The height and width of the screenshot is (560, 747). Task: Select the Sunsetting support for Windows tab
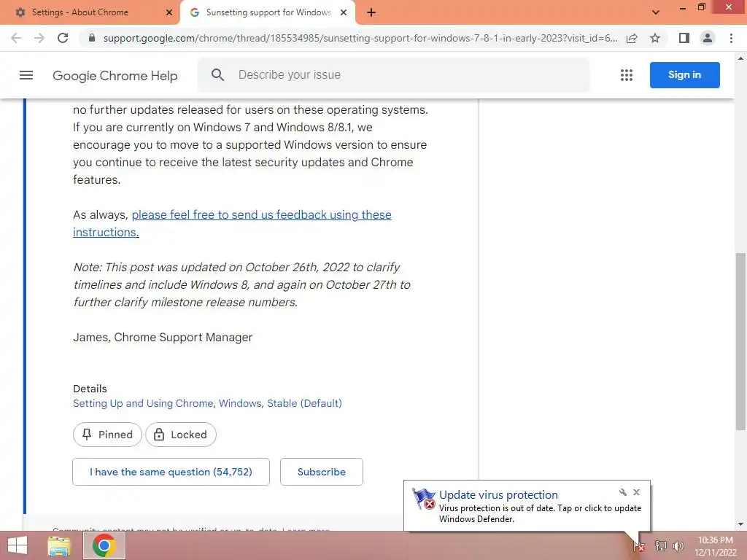coord(267,12)
